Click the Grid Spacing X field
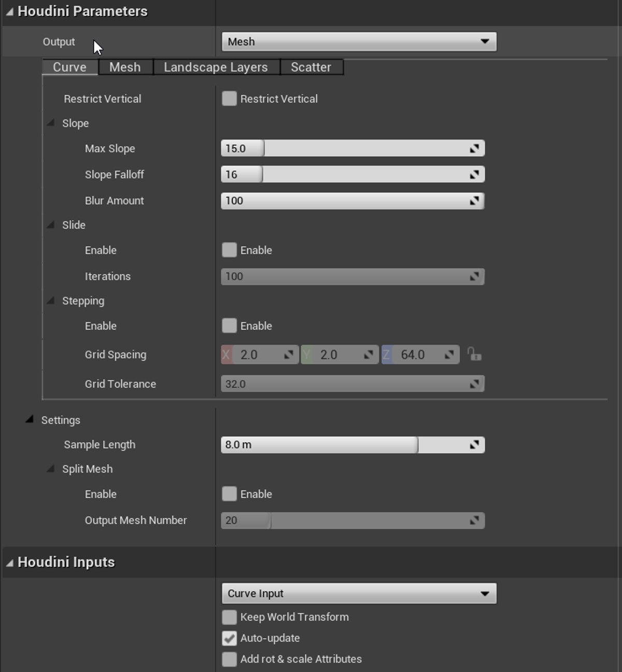 tap(260, 355)
